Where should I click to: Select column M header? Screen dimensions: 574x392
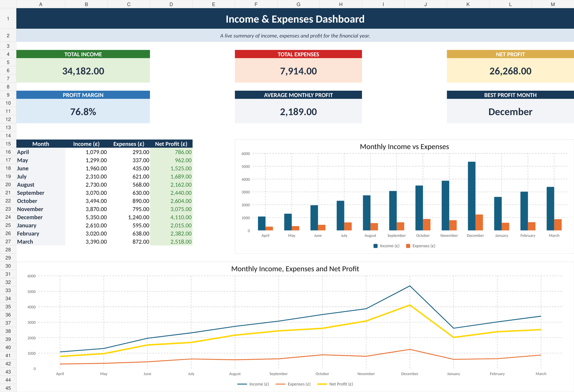coord(553,4)
